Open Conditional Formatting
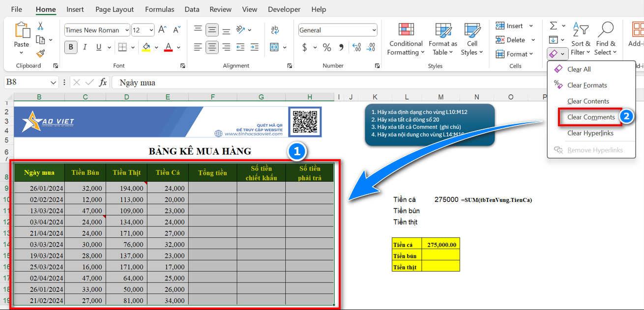 point(406,39)
